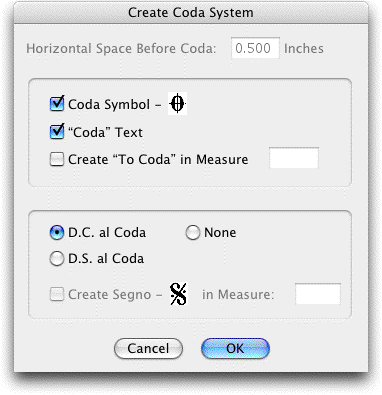Click the Segno in Measure input box
This screenshot has width=382, height=395.
point(318,294)
